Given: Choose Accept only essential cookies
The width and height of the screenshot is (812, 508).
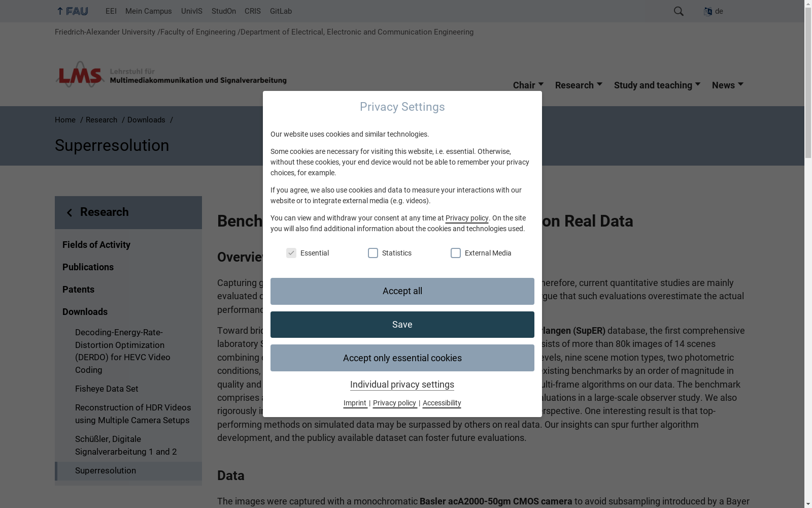Looking at the screenshot, I should tap(402, 358).
